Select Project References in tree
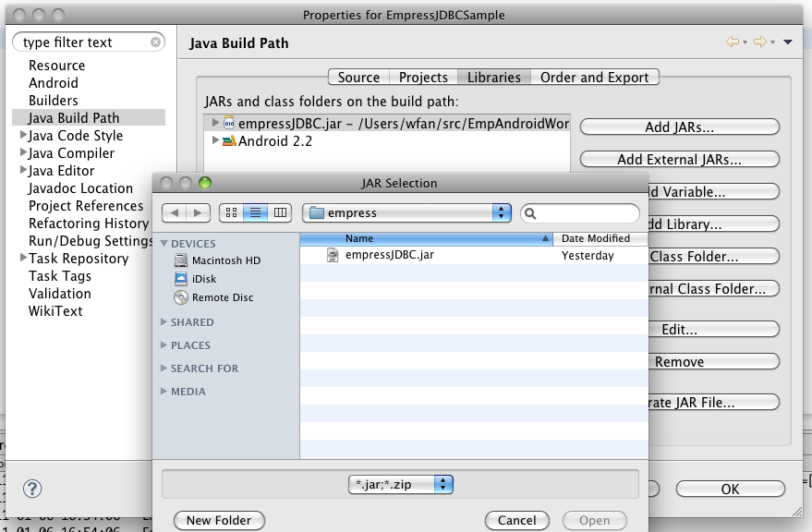This screenshot has width=812, height=532. pos(86,206)
